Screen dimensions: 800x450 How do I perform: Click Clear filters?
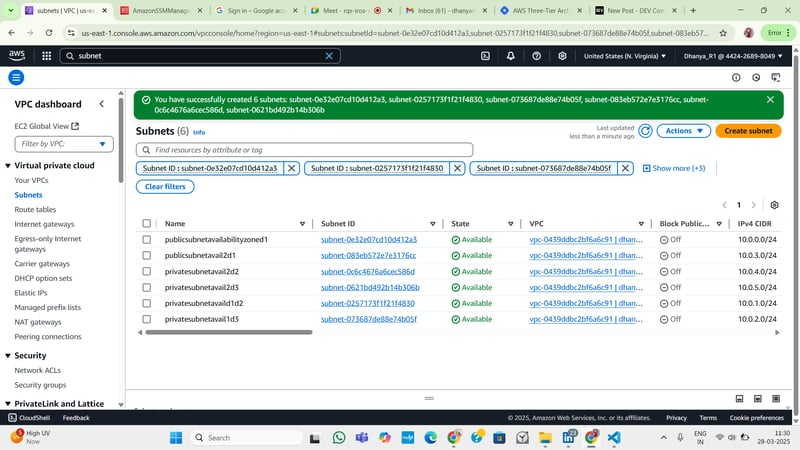pos(165,187)
